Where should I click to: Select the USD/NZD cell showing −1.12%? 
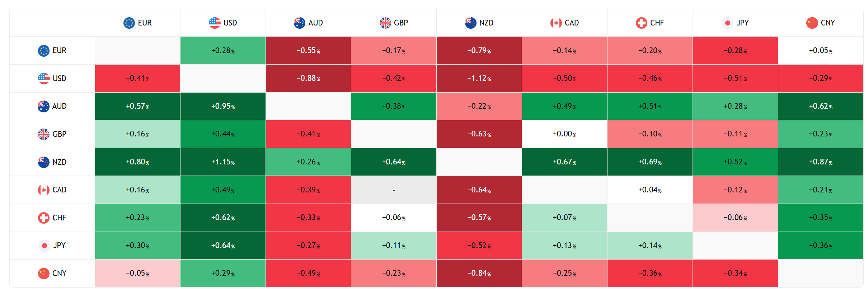tap(479, 78)
